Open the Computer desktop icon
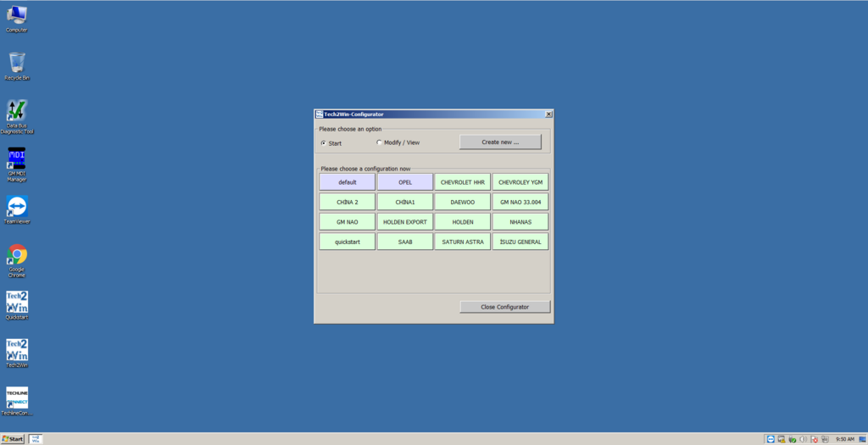868x445 pixels. [17, 15]
